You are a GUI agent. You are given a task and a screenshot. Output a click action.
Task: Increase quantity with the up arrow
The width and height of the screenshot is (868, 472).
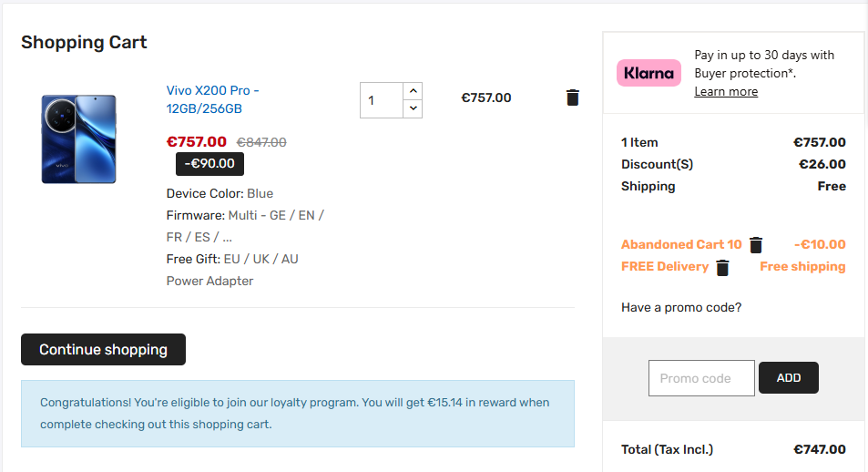point(414,91)
